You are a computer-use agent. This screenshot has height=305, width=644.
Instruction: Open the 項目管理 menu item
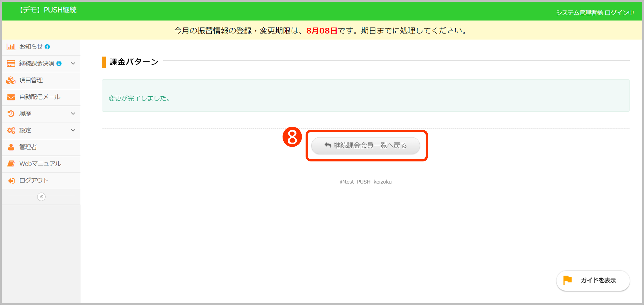tap(31, 80)
